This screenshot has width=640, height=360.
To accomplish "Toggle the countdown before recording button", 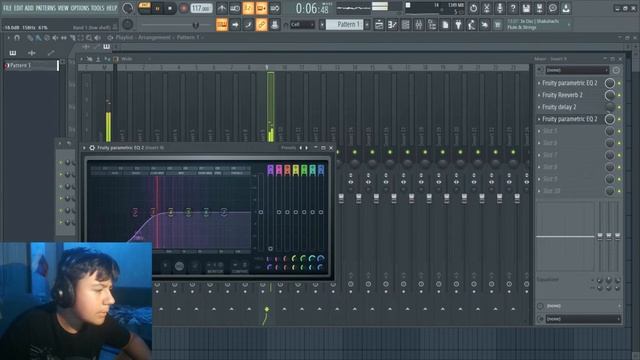I will (x=248, y=8).
